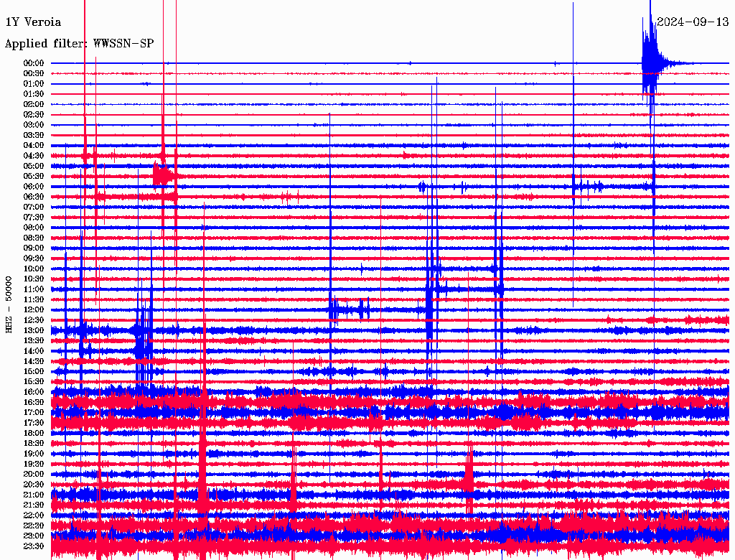The height and width of the screenshot is (560, 735).
Task: Select the 04:30 time label
Action: tap(34, 156)
